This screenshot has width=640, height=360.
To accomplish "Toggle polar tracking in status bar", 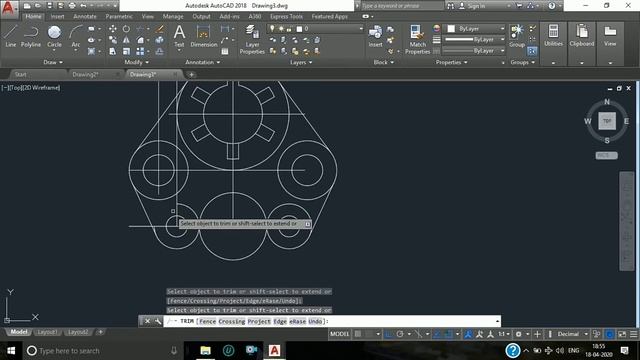I will click(x=400, y=334).
